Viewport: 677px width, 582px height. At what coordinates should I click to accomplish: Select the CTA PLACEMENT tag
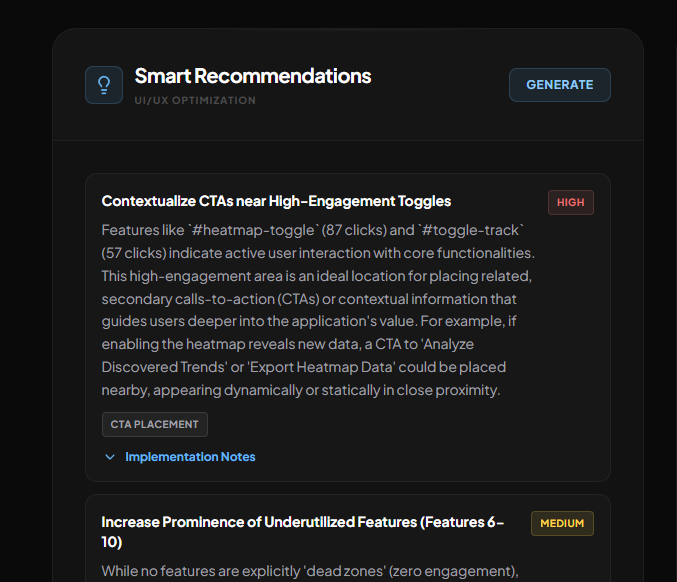(155, 424)
